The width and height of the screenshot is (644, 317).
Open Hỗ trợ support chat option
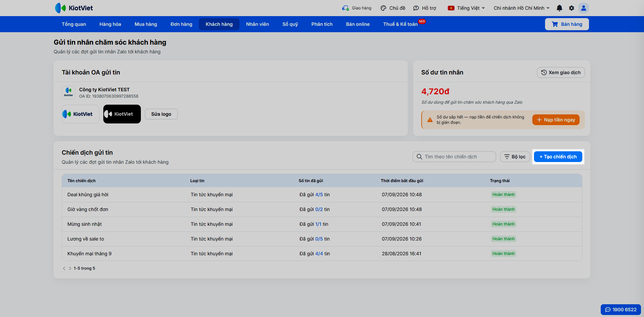[x=425, y=8]
